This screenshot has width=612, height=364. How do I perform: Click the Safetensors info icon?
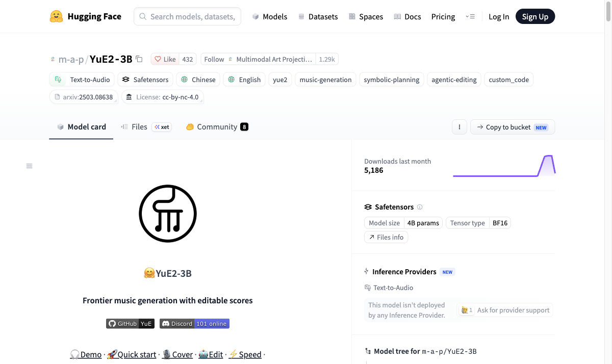tap(420, 207)
